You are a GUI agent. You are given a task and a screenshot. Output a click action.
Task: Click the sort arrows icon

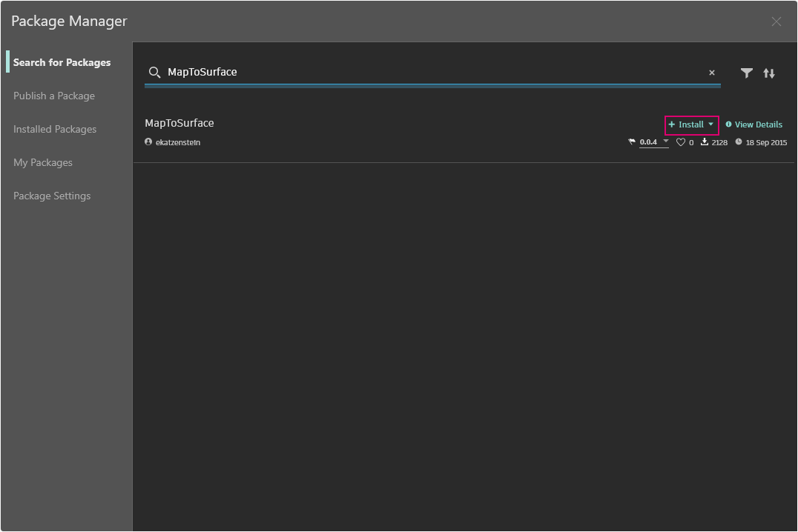click(769, 73)
